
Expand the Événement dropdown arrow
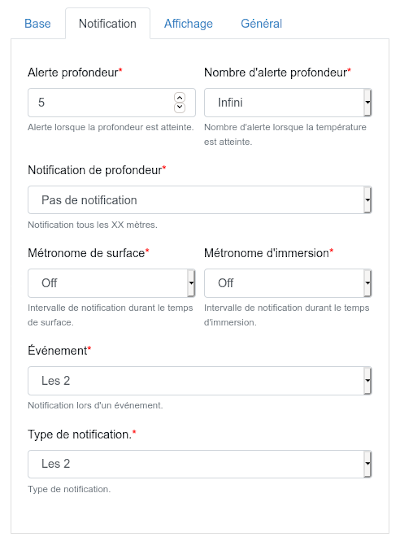[368, 381]
